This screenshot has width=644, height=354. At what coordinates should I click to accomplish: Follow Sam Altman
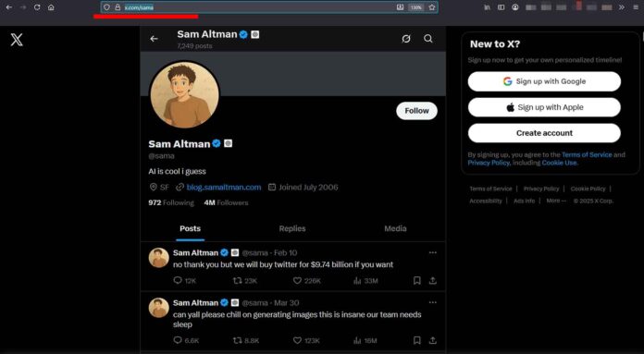coord(416,111)
